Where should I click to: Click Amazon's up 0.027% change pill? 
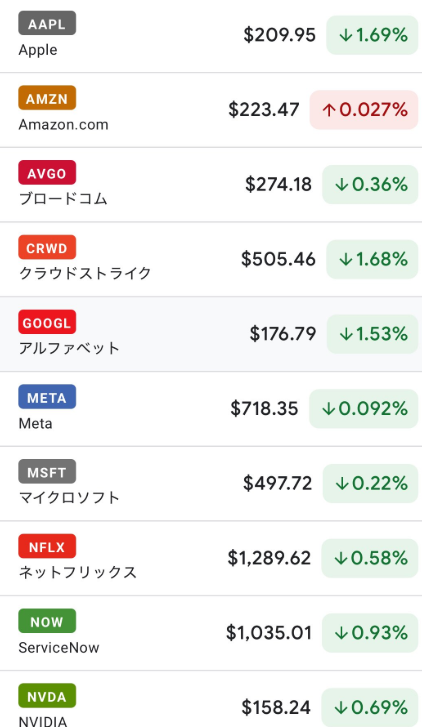coord(364,110)
